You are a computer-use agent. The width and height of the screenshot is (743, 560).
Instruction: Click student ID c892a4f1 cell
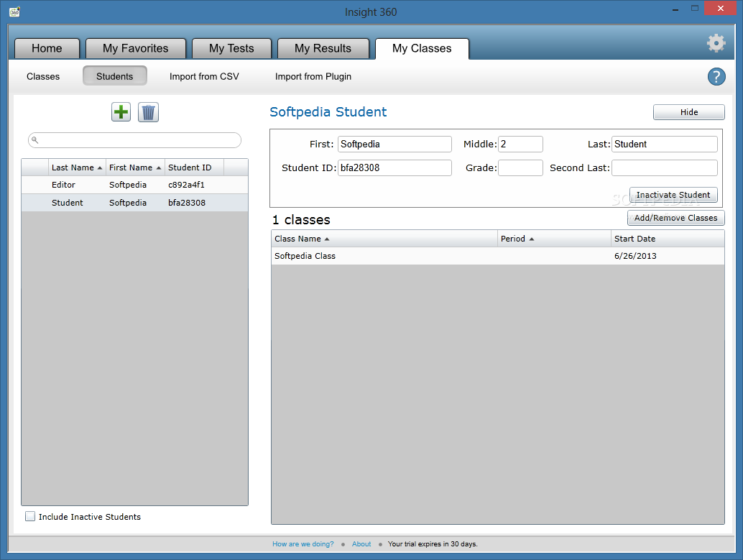pyautogui.click(x=186, y=185)
